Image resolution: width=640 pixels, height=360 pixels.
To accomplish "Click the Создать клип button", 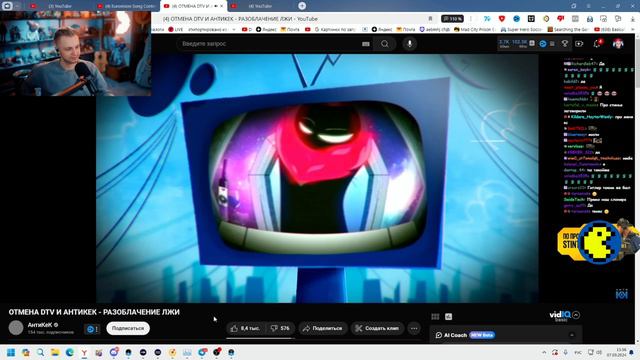I will [377, 328].
